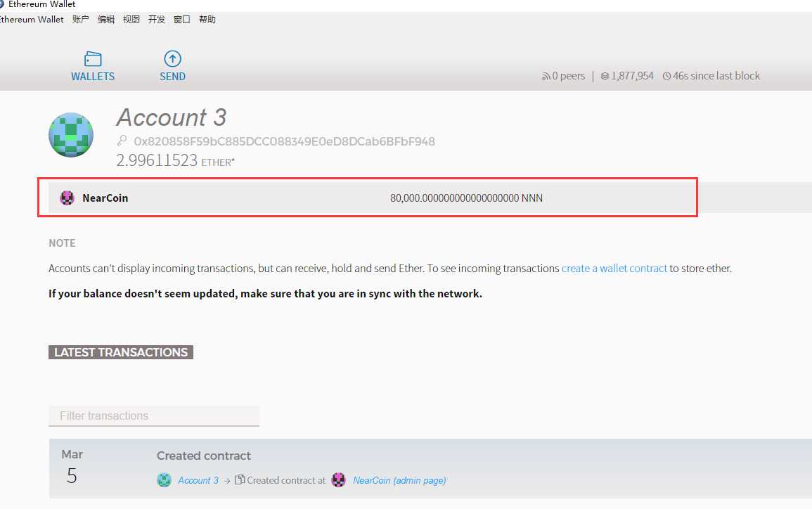Open the 编辑 menu

105,19
